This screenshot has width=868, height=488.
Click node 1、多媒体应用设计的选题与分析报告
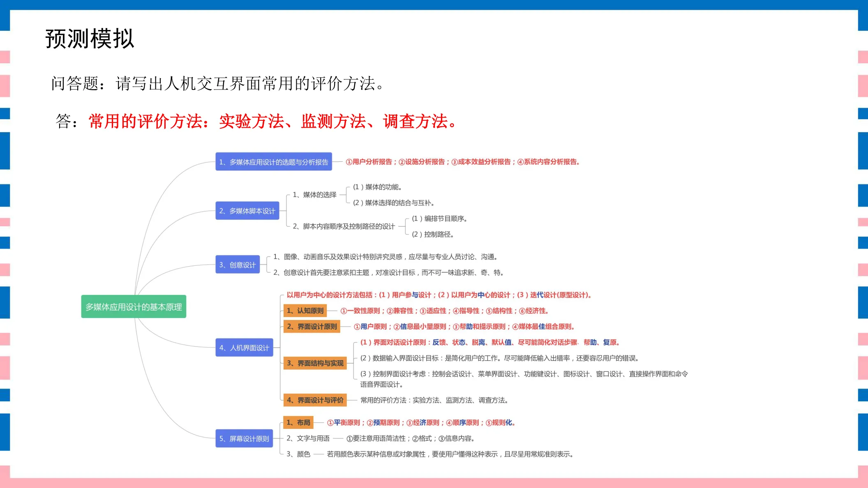[x=274, y=162]
